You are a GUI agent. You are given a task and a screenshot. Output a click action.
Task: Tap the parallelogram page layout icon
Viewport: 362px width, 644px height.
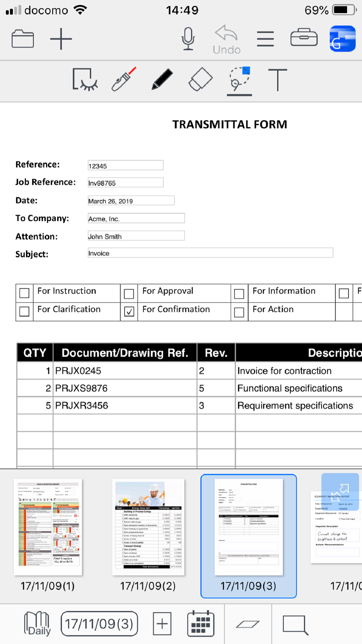(248, 624)
